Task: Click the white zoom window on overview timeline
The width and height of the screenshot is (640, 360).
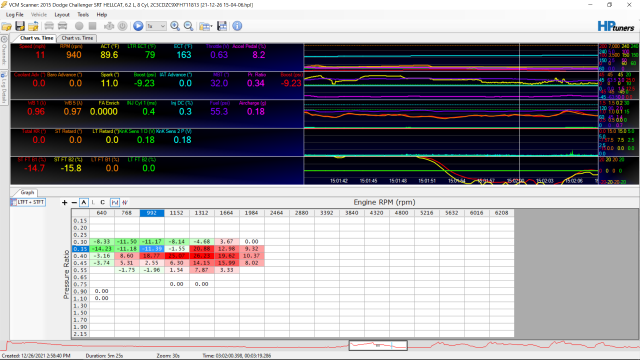Action: [378, 345]
